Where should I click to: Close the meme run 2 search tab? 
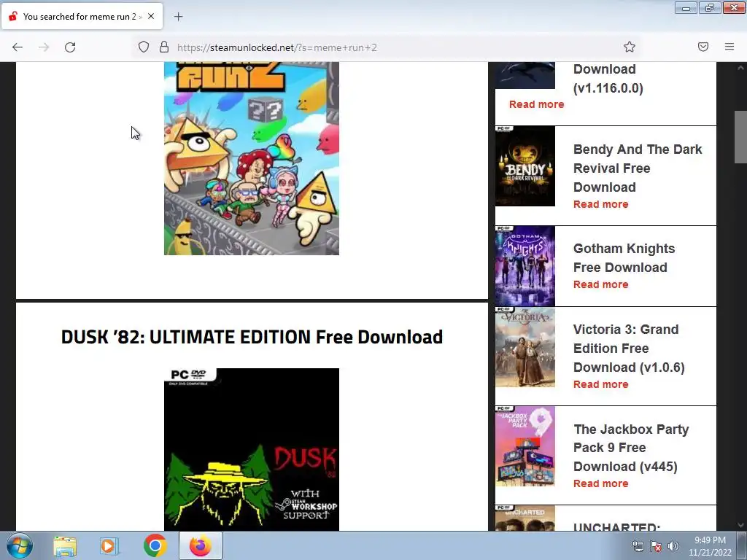(x=151, y=16)
